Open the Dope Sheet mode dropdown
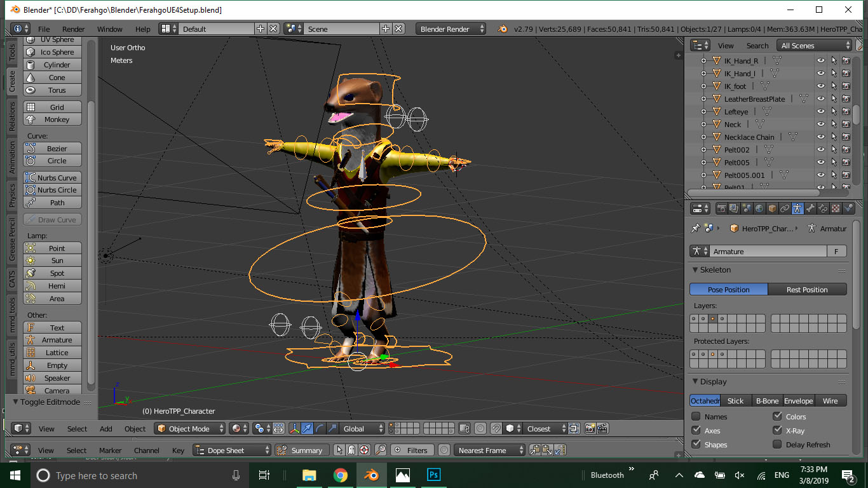Viewport: 868px width, 488px height. (x=233, y=451)
